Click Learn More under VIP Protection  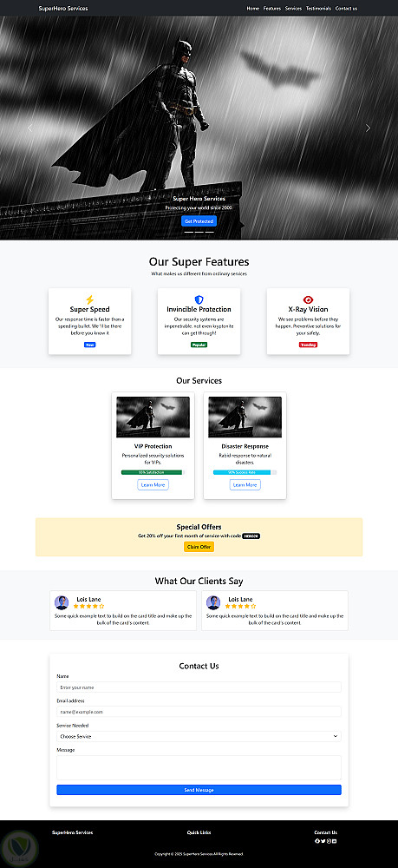153,484
